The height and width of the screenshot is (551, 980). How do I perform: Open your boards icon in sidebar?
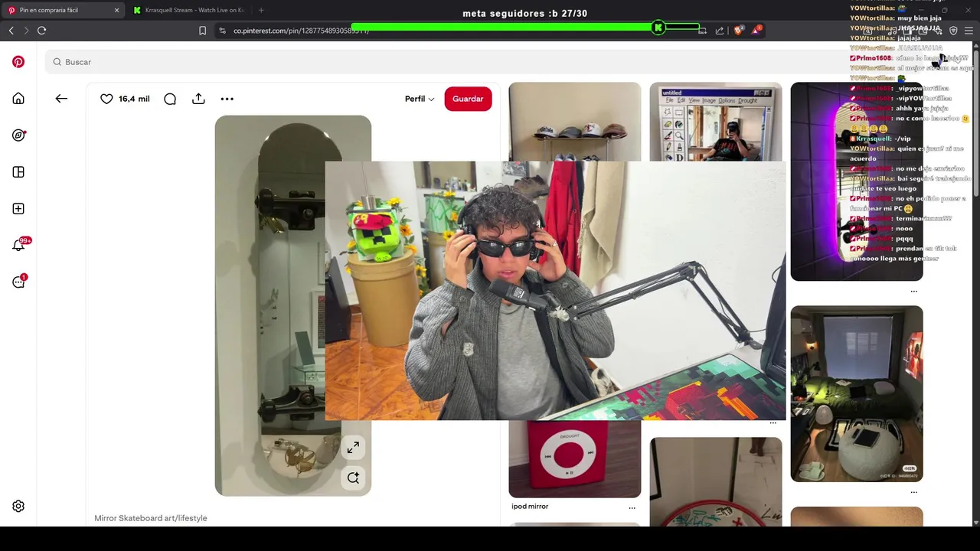click(18, 172)
